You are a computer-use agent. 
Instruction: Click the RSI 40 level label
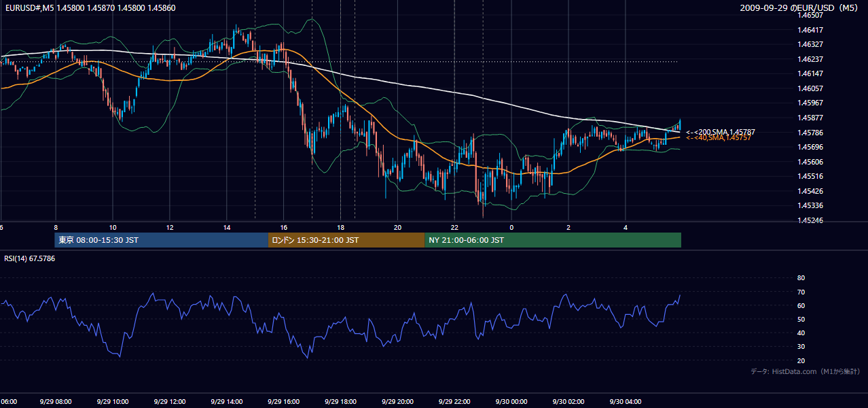tap(801, 333)
